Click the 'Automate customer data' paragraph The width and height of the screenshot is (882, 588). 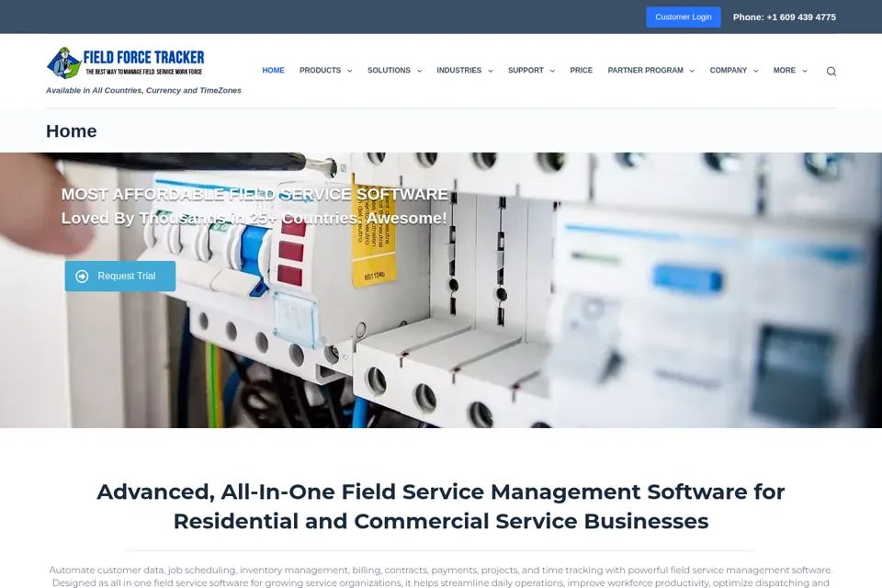tap(440, 576)
